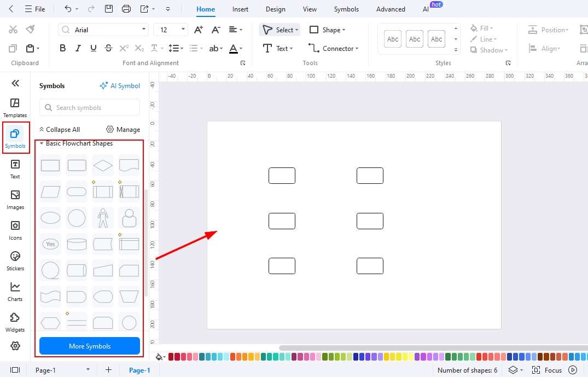Image resolution: width=588 pixels, height=377 pixels.
Task: Select the Symbols panel icon
Action: tap(15, 137)
